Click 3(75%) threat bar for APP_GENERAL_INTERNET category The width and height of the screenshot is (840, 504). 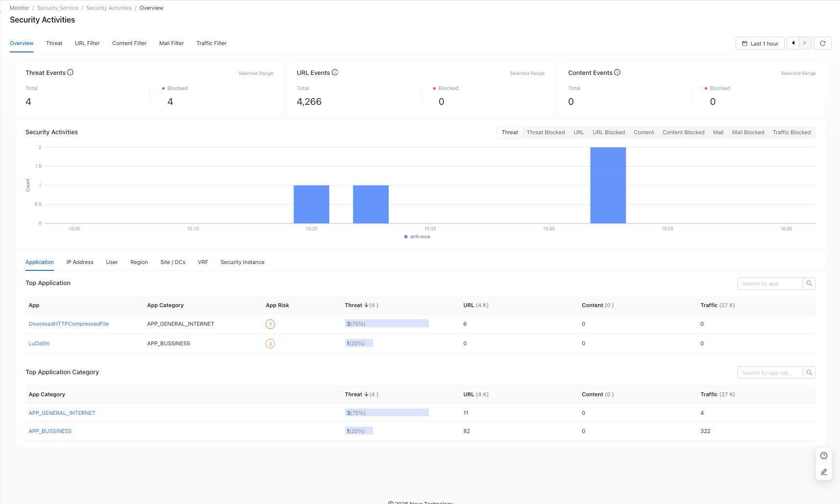pos(387,412)
